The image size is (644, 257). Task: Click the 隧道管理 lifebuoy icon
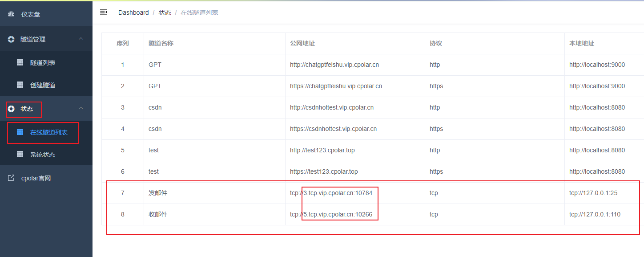click(11, 39)
